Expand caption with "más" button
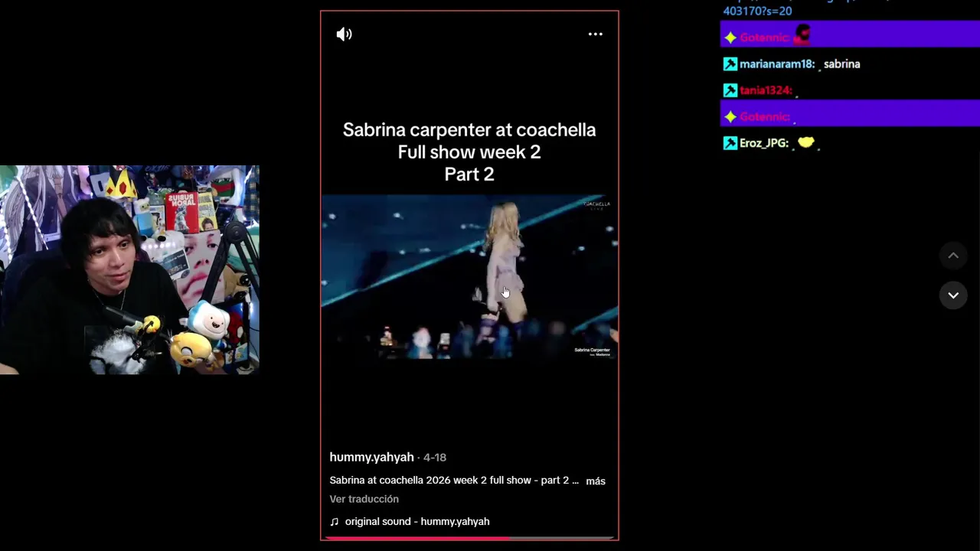The height and width of the screenshot is (551, 980). pyautogui.click(x=596, y=481)
